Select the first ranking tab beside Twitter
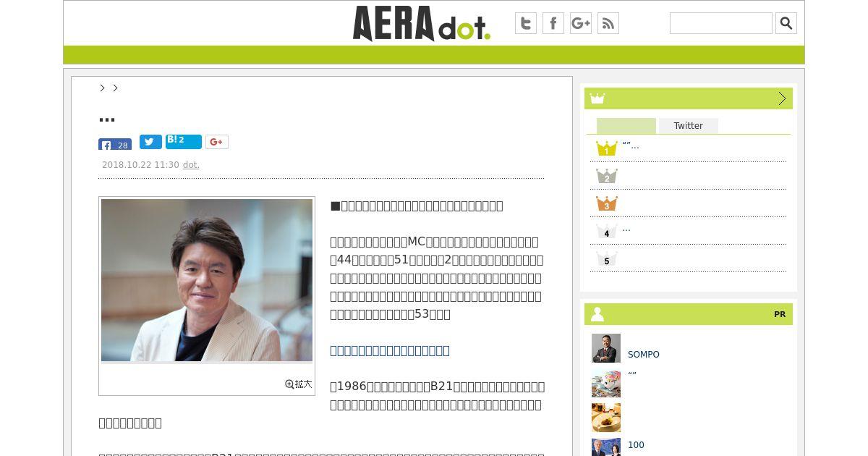The width and height of the screenshot is (868, 456). pos(626,126)
